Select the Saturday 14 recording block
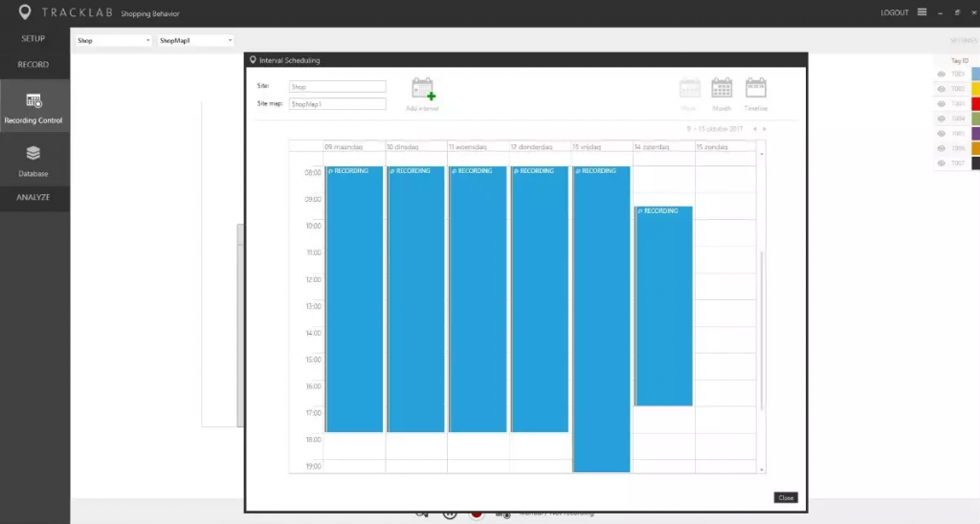 pyautogui.click(x=663, y=306)
